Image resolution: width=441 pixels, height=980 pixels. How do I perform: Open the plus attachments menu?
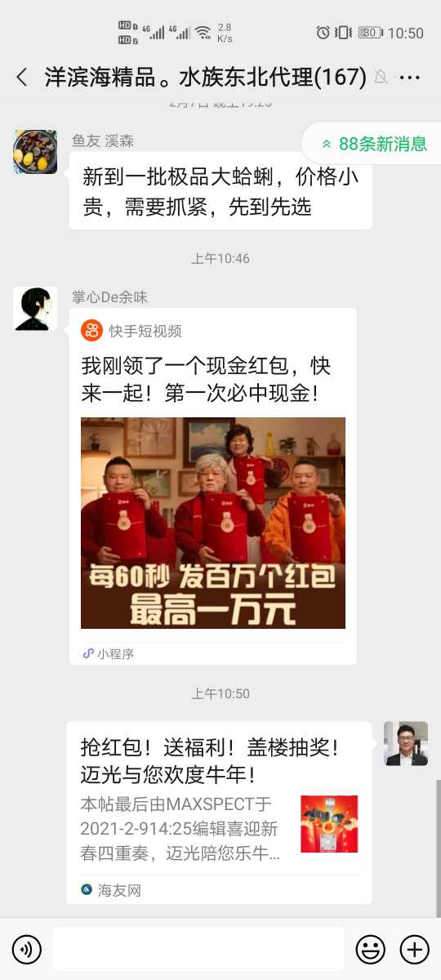point(414,949)
